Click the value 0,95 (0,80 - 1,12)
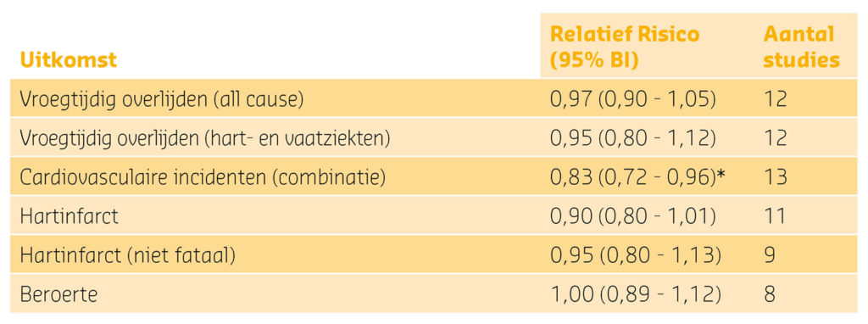The width and height of the screenshot is (868, 324). pyautogui.click(x=632, y=138)
